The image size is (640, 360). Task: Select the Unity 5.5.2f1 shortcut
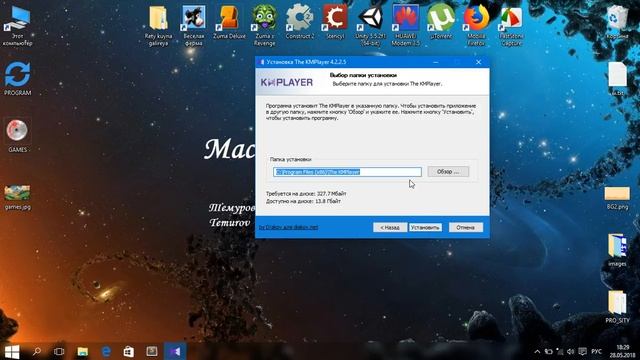(370, 25)
